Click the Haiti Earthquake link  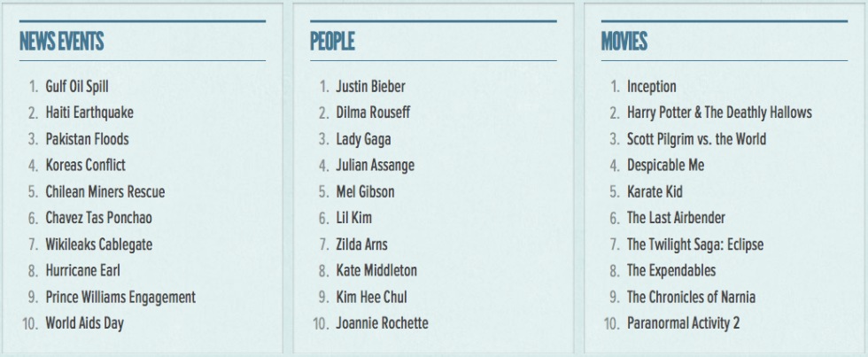pos(89,113)
